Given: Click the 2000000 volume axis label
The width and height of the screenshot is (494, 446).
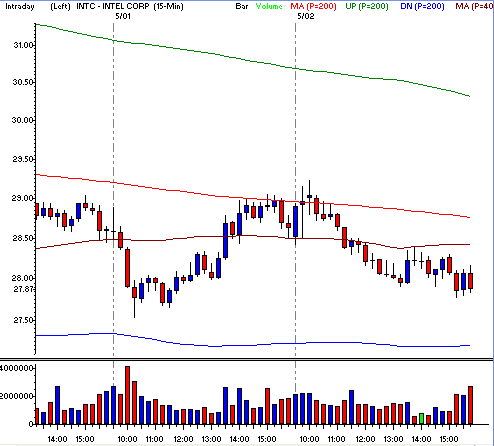Looking at the screenshot, I should point(17,396).
